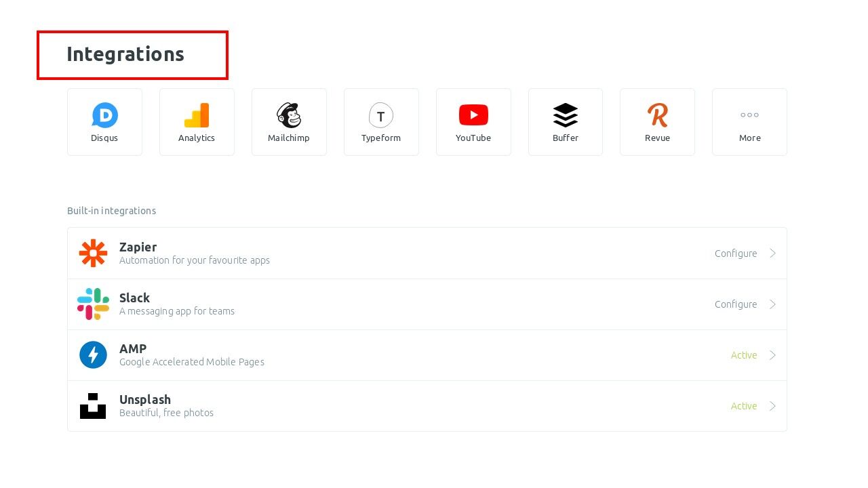Click 'Beautiful, free photos' description

click(x=166, y=413)
